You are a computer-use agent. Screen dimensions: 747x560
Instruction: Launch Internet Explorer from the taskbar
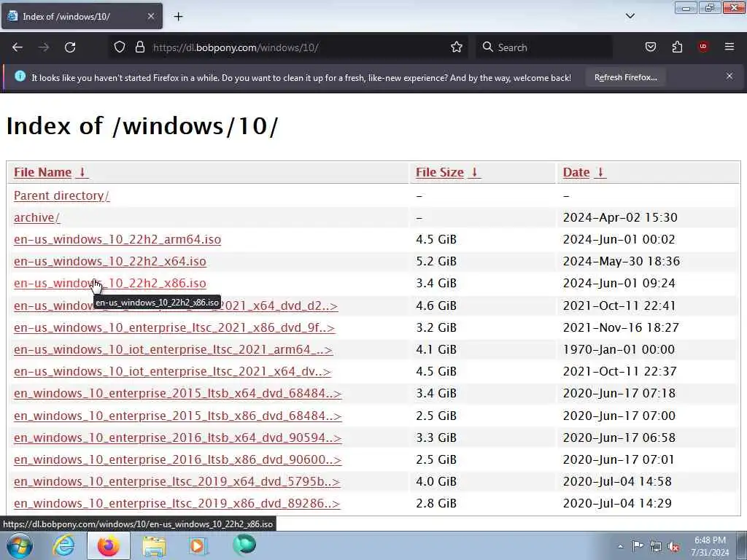pos(63,545)
